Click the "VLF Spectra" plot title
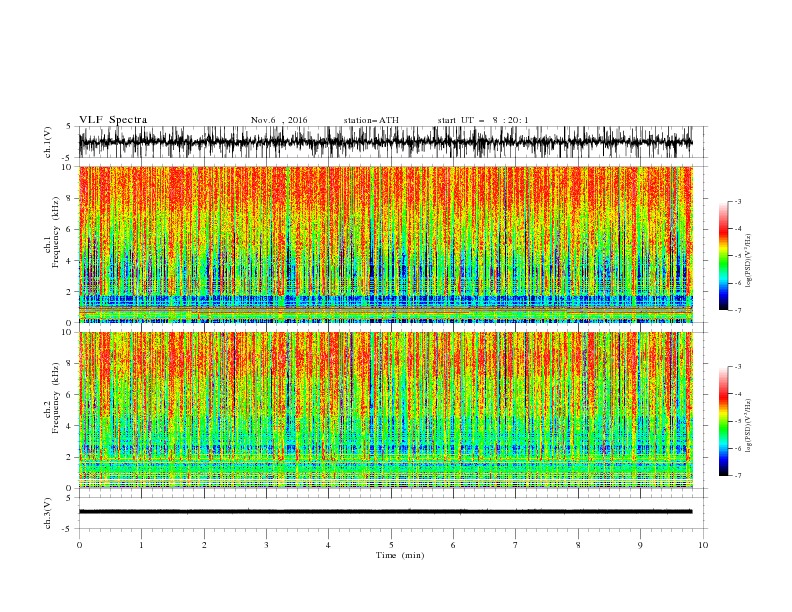 click(x=113, y=120)
